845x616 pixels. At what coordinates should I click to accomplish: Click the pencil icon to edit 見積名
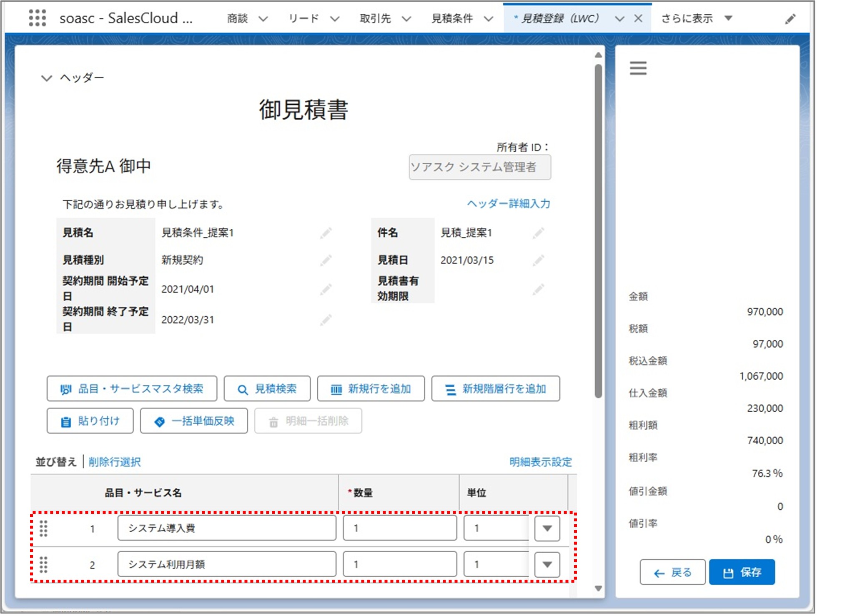coord(326,233)
